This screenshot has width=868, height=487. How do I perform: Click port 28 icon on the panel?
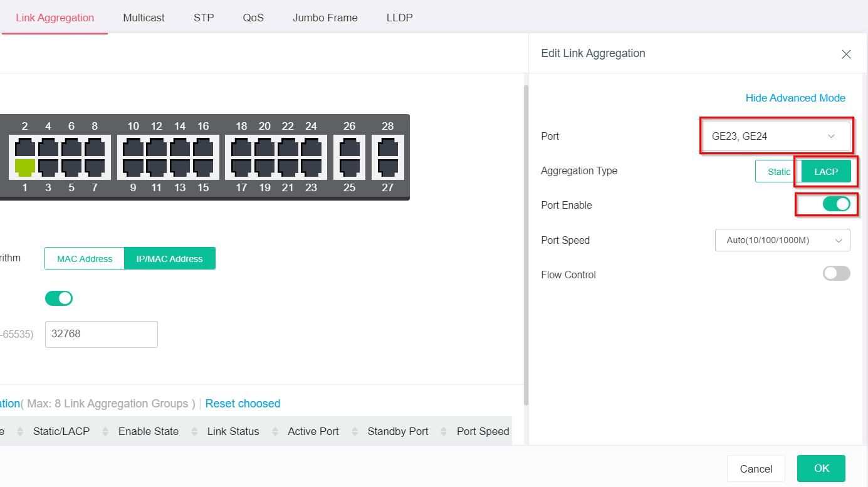388,148
